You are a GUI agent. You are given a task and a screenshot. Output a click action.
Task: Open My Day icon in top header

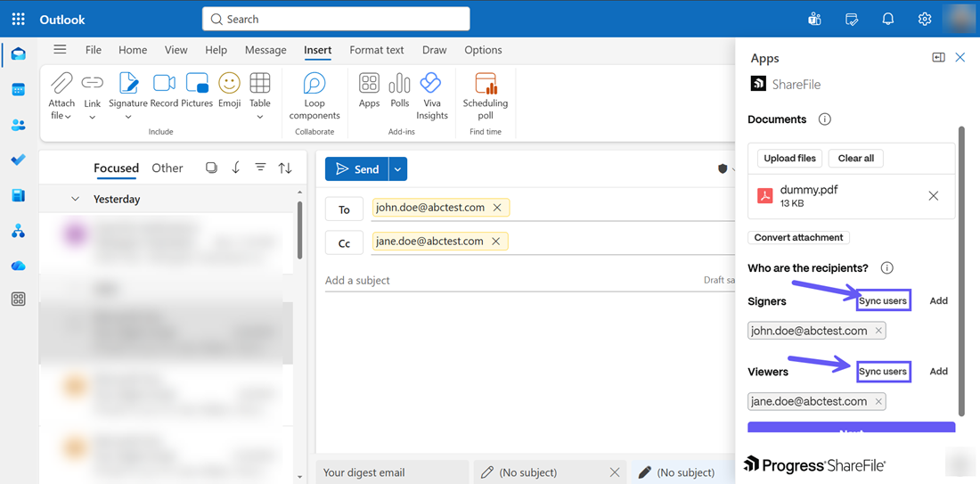click(x=851, y=19)
